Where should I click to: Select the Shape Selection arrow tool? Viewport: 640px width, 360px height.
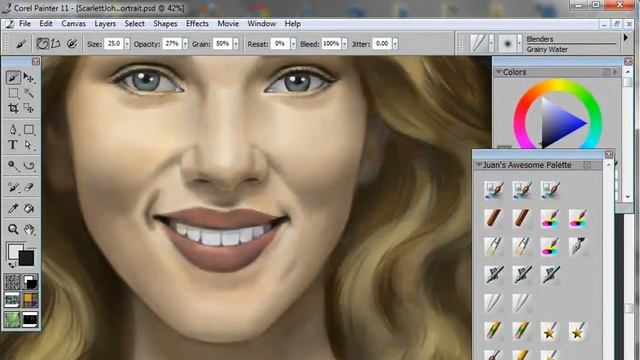click(29, 145)
